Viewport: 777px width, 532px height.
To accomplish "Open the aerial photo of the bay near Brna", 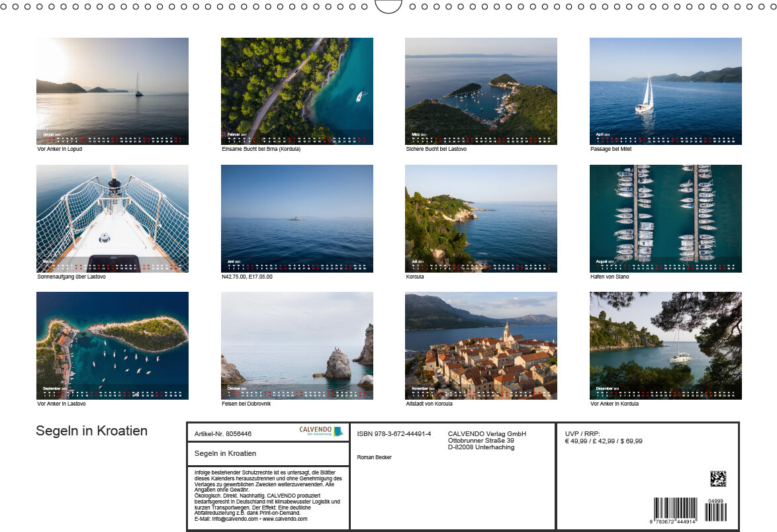I will [297, 91].
